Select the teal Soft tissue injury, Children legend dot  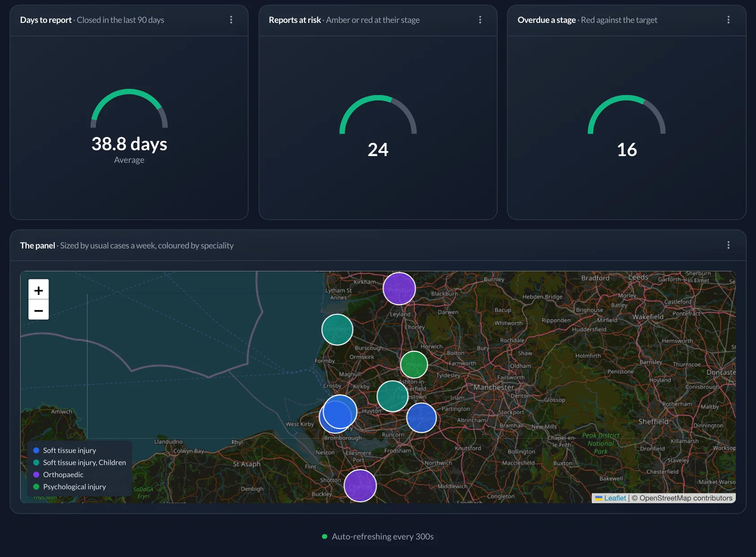click(36, 462)
